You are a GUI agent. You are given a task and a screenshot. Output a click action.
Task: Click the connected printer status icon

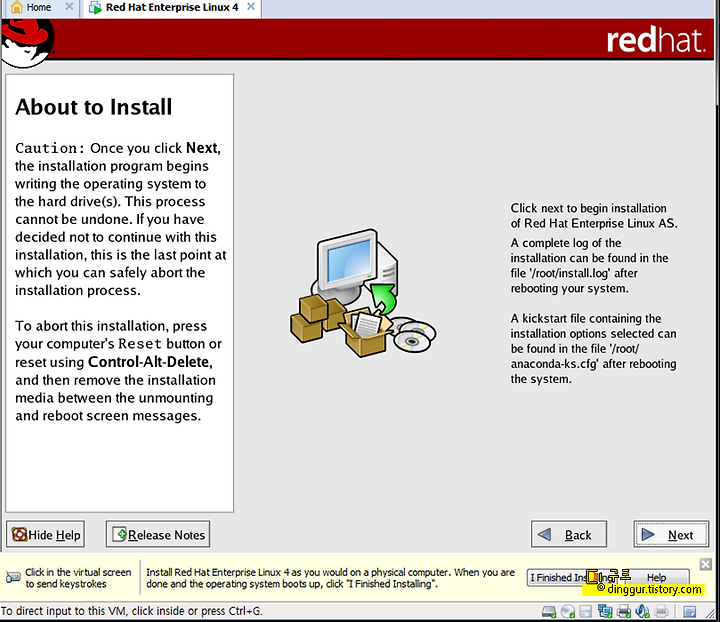624,612
